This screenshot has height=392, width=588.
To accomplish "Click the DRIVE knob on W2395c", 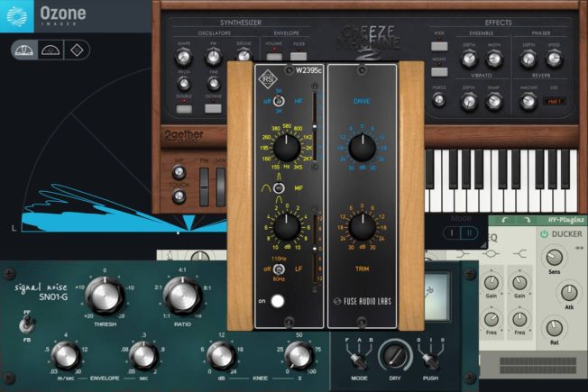I will (x=363, y=148).
